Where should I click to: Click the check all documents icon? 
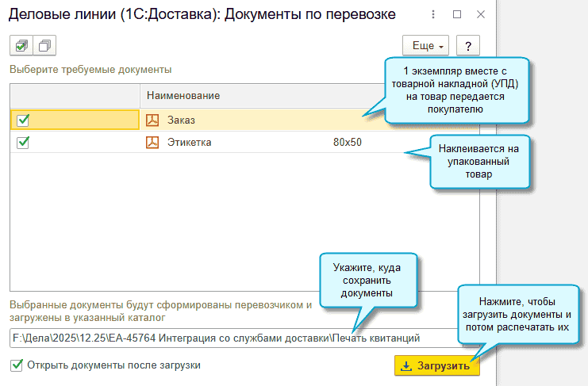pyautogui.click(x=21, y=46)
